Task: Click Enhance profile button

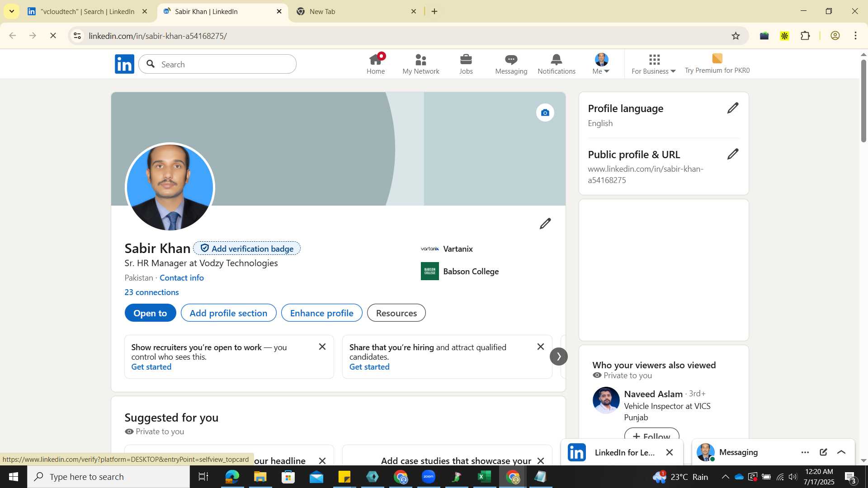Action: point(321,313)
